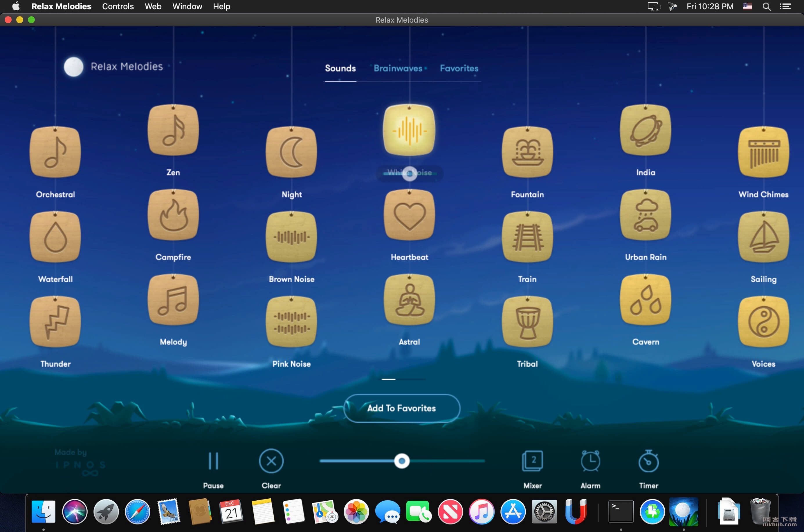Toggle the Orchestral sound tile
The image size is (804, 532).
coord(55,152)
